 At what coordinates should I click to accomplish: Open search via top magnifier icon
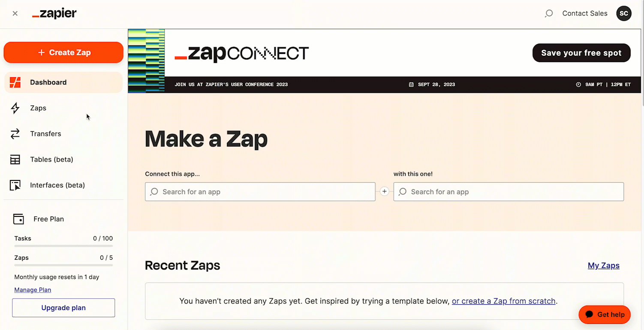point(548,14)
